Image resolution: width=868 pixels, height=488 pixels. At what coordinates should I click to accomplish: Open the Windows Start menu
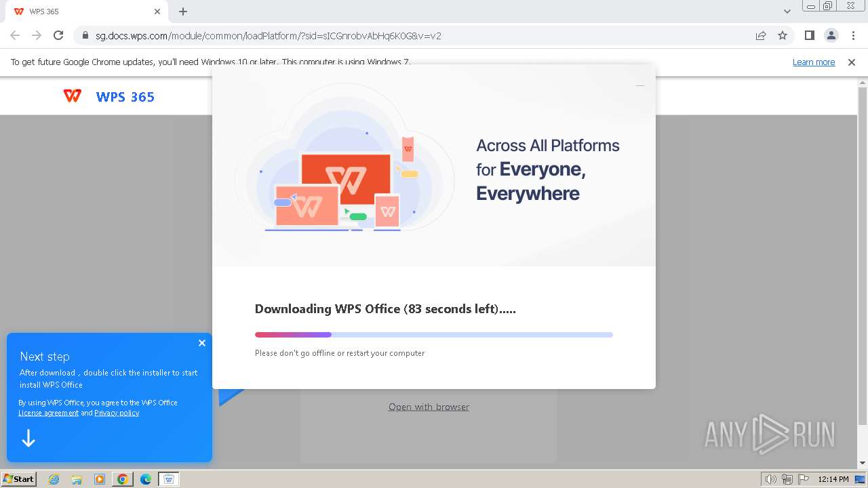(x=18, y=479)
